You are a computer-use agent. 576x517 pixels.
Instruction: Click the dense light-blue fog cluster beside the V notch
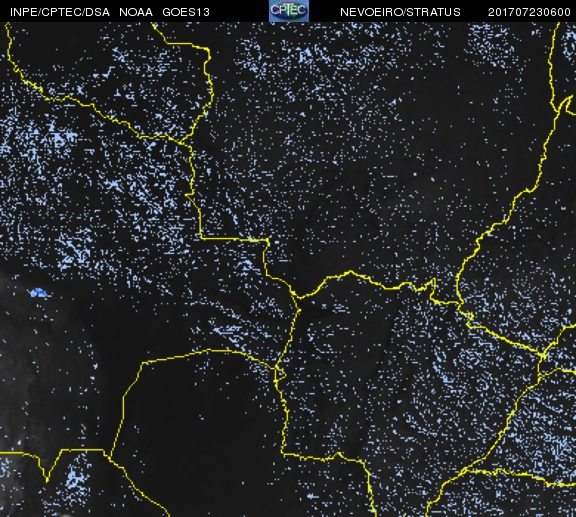point(75,478)
